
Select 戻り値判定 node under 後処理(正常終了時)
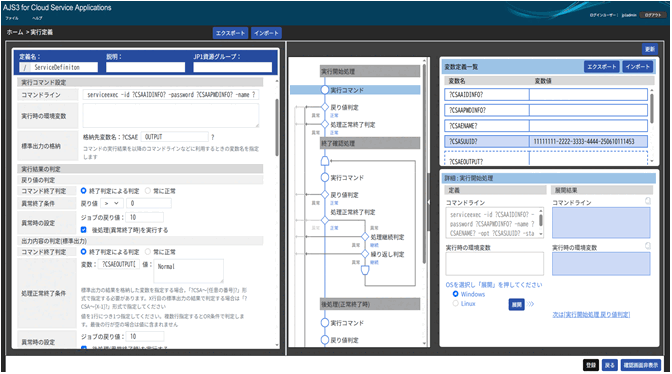(325, 340)
